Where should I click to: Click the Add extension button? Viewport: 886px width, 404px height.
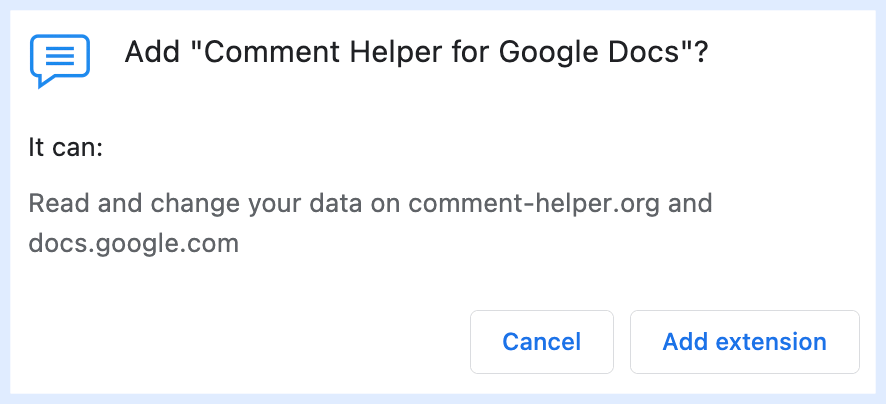(745, 342)
